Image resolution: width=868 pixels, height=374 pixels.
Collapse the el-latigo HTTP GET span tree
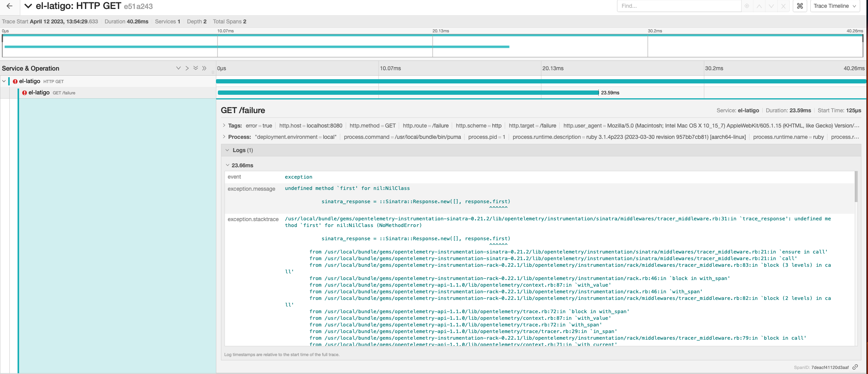[4, 81]
